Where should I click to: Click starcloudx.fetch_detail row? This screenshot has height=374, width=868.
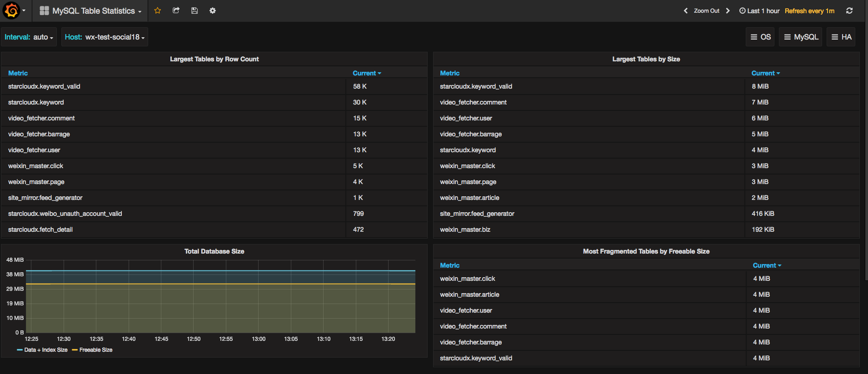click(214, 229)
